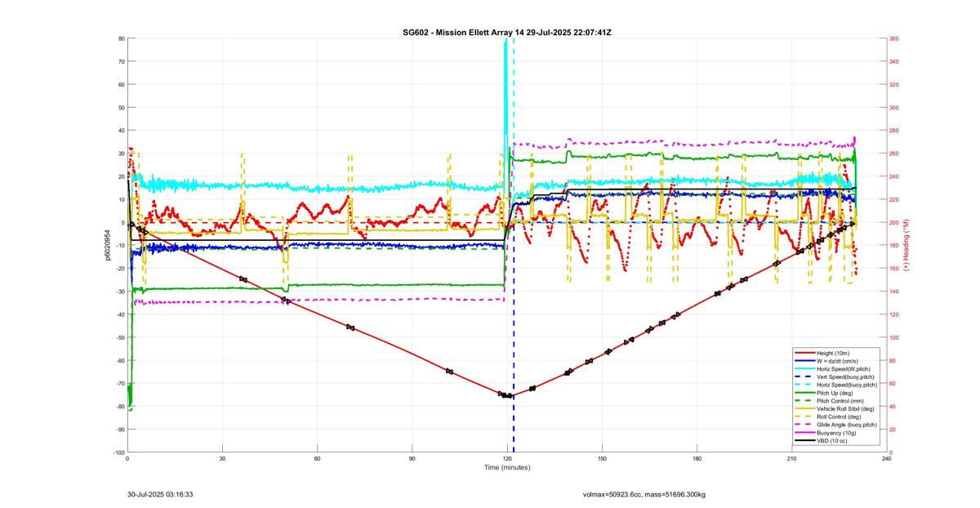
Task: Select the "Height (10m)" legend entry
Action: point(834,353)
